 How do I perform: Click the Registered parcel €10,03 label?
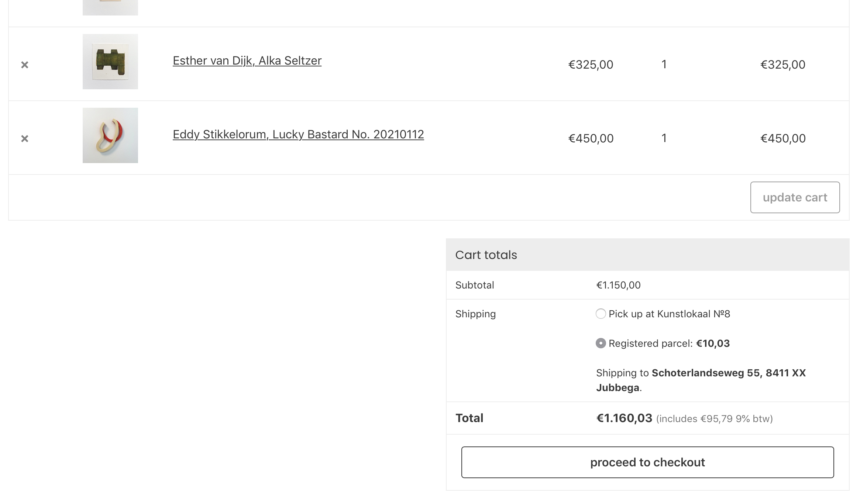(x=669, y=344)
